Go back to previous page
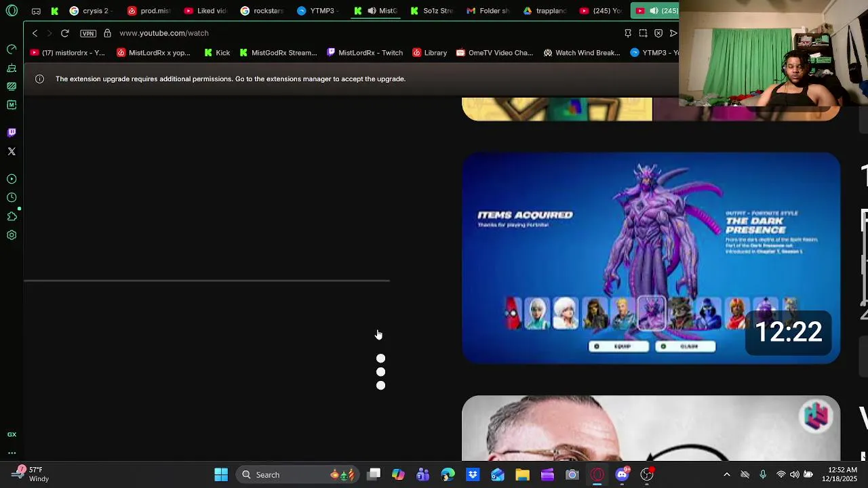 (x=35, y=33)
